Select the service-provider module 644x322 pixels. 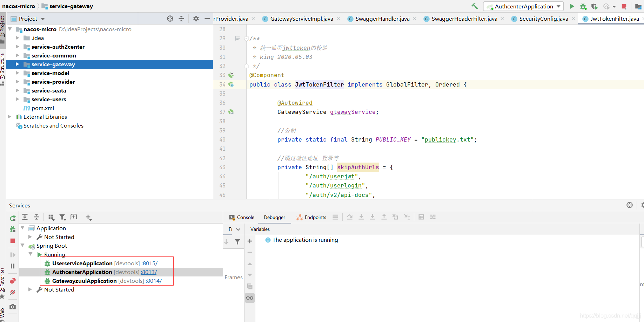click(53, 82)
